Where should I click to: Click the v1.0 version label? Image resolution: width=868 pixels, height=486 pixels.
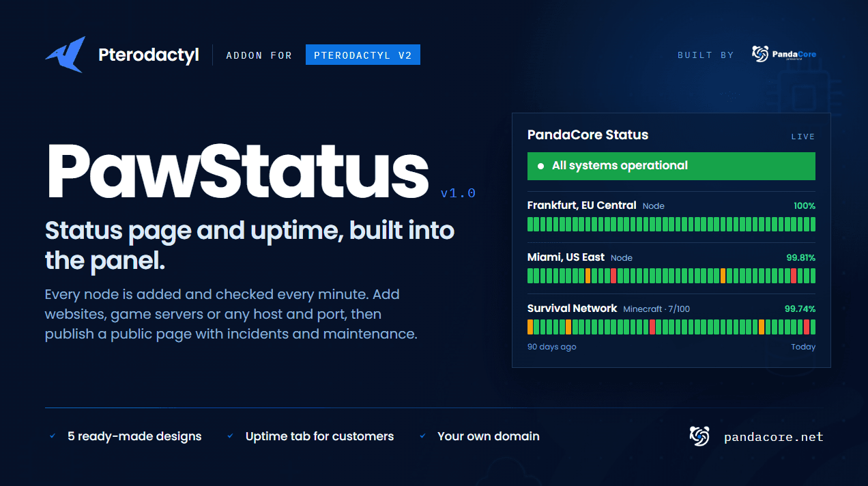458,194
